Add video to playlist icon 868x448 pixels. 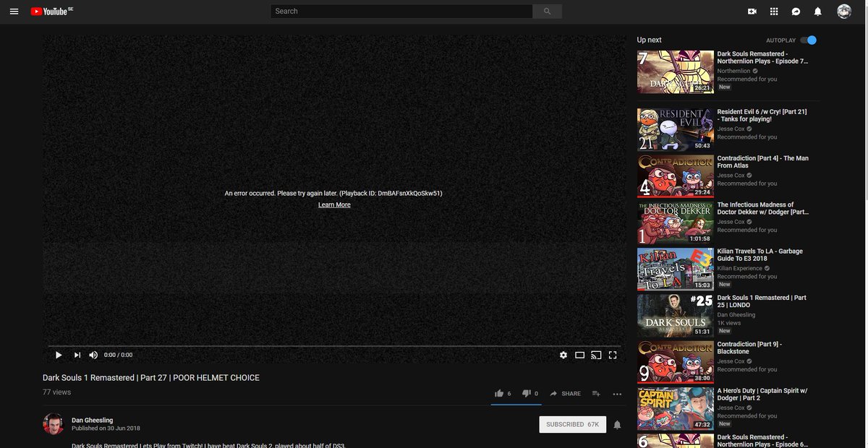tap(596, 394)
